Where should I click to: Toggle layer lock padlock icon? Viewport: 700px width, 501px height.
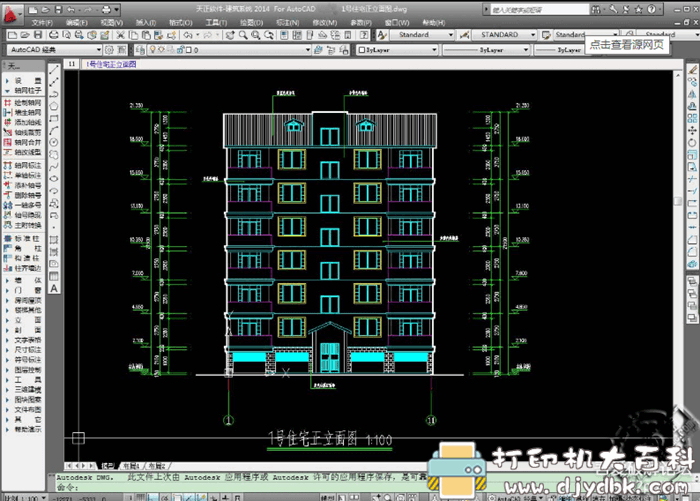[x=180, y=50]
